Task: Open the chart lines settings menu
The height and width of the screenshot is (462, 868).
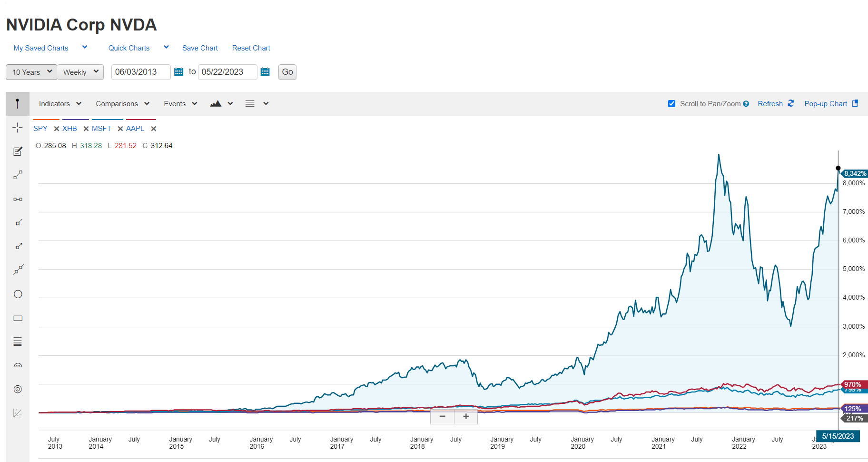Action: click(250, 103)
